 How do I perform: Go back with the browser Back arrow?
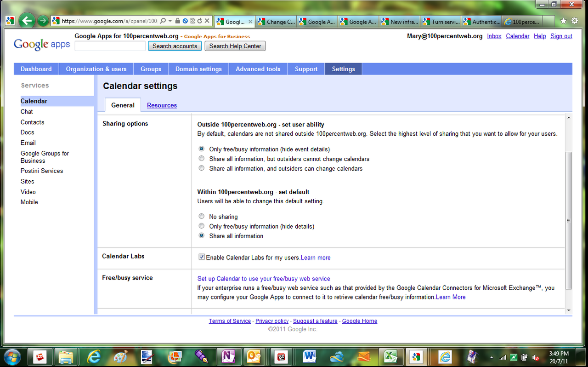pos(27,21)
